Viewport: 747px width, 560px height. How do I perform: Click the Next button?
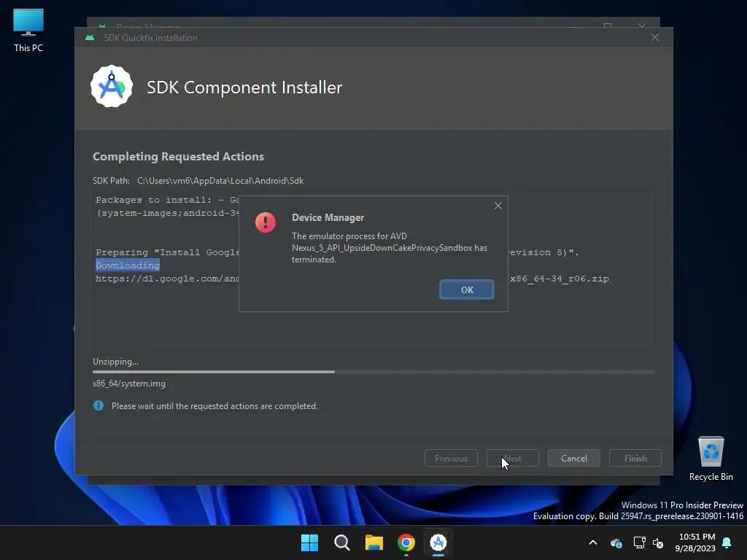pos(513,458)
